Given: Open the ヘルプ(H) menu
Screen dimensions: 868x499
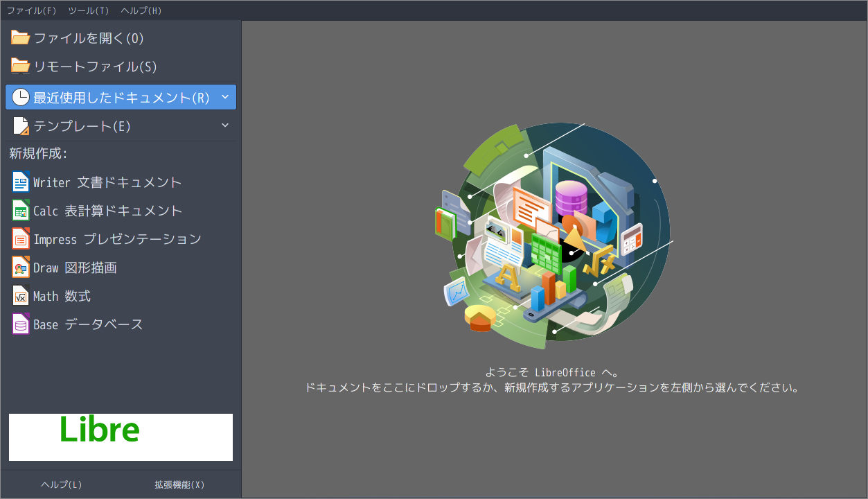Looking at the screenshot, I should pyautogui.click(x=141, y=10).
